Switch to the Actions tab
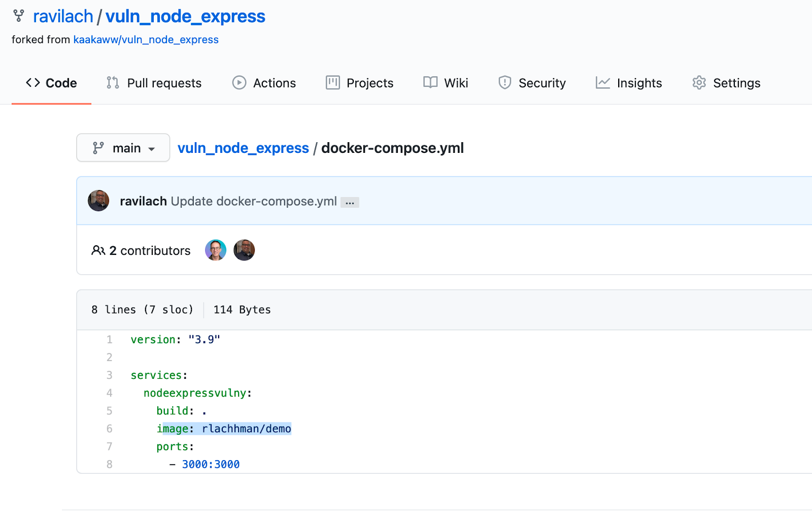The width and height of the screenshot is (812, 518). (x=264, y=83)
